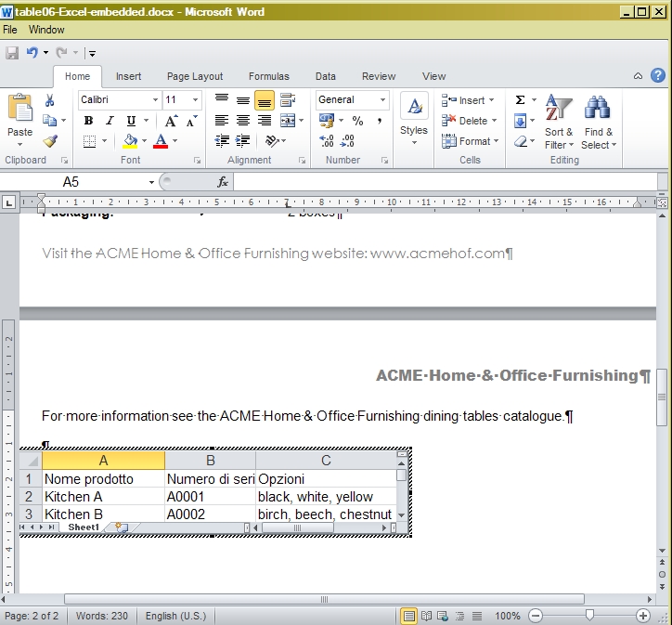Center text horizontally
The height and width of the screenshot is (625, 672).
(243, 121)
